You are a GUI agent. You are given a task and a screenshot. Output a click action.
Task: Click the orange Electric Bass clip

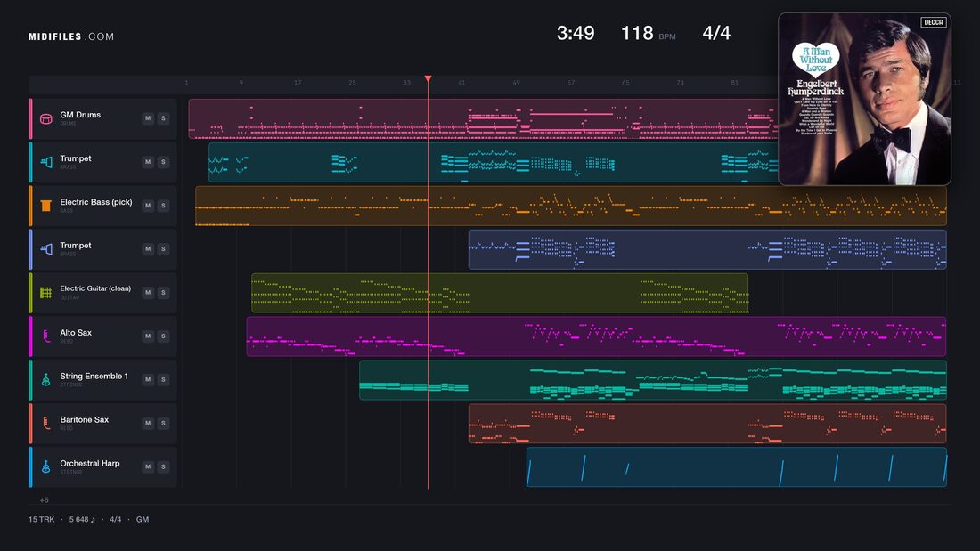tap(570, 206)
